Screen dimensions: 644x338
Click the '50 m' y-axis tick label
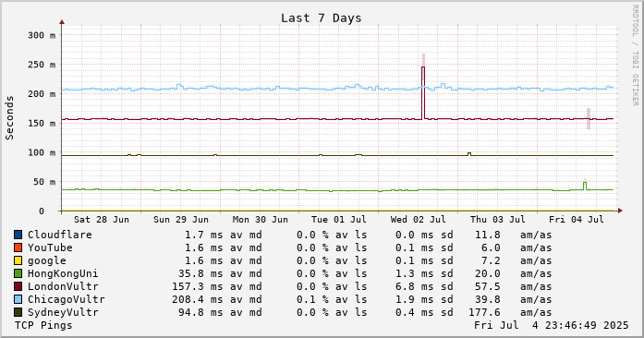(x=44, y=182)
